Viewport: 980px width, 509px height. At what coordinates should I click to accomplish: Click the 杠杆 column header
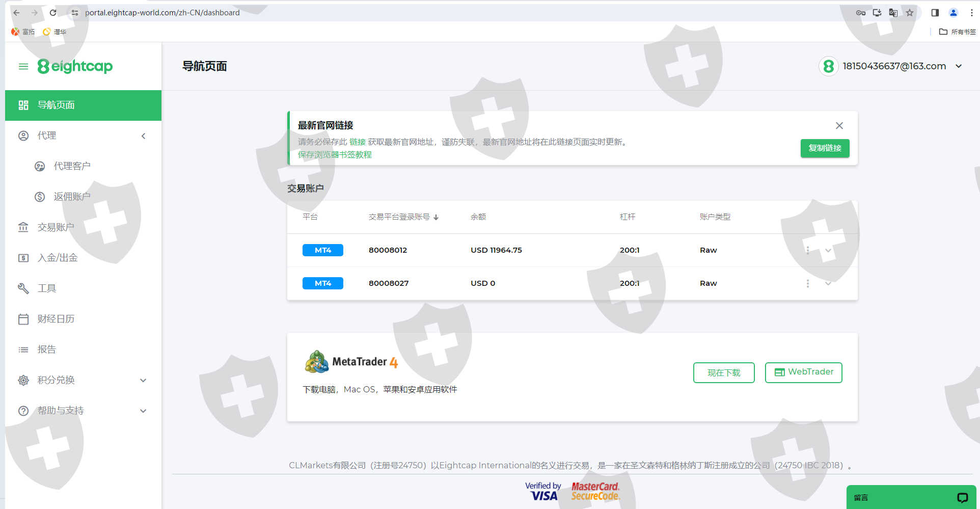(x=628, y=217)
